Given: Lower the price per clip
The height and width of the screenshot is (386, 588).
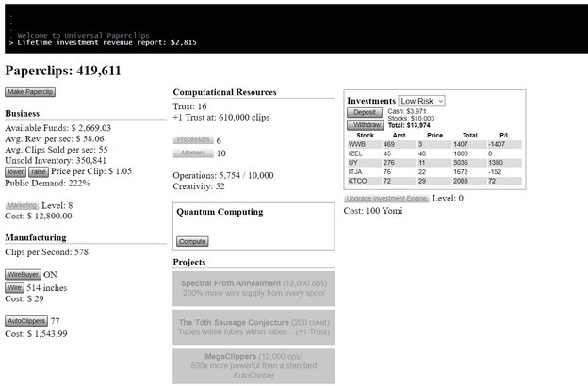Looking at the screenshot, I should coord(15,172).
